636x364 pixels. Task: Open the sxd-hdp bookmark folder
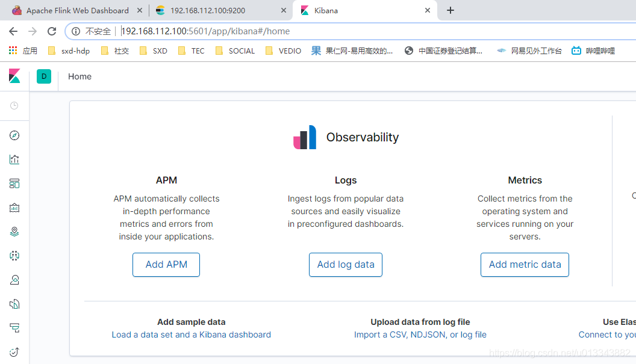69,51
